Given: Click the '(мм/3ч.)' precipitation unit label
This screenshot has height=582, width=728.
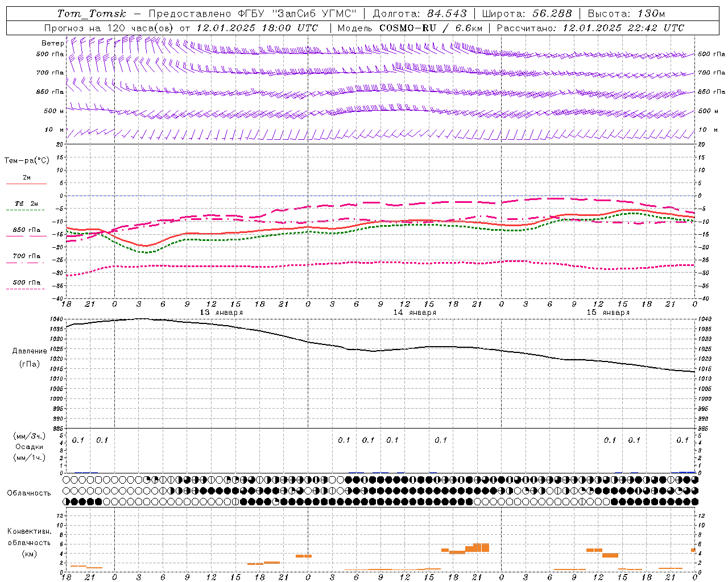Looking at the screenshot, I should [30, 436].
